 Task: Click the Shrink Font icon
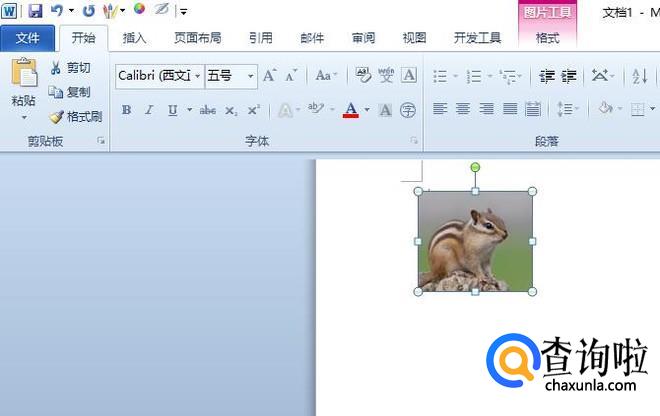291,76
